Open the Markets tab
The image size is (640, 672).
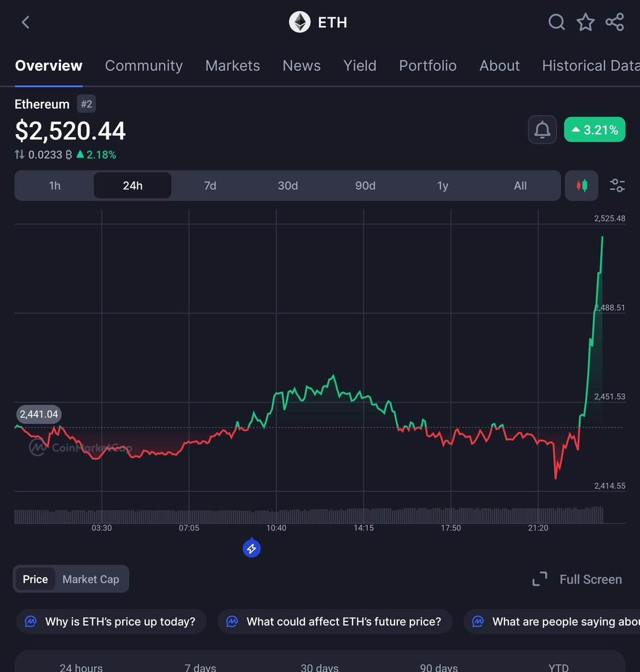point(233,66)
